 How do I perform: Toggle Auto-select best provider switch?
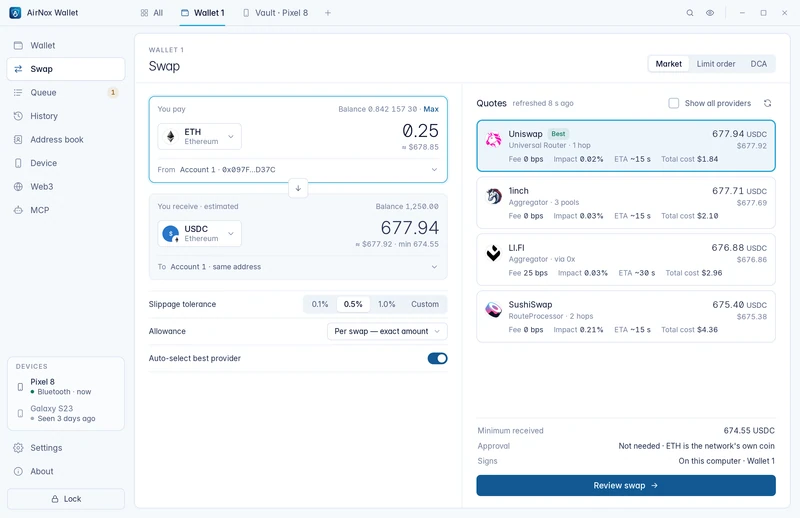437,358
